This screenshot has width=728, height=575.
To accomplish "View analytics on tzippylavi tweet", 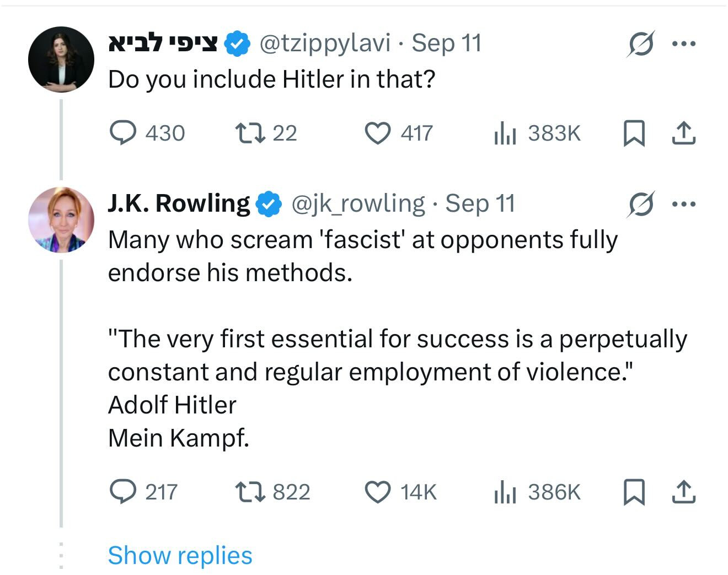I will [505, 133].
